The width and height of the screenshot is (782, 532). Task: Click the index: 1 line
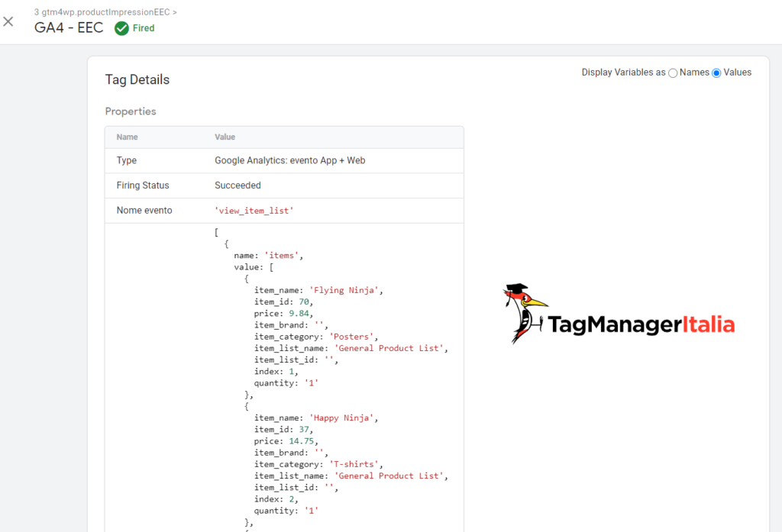point(276,372)
